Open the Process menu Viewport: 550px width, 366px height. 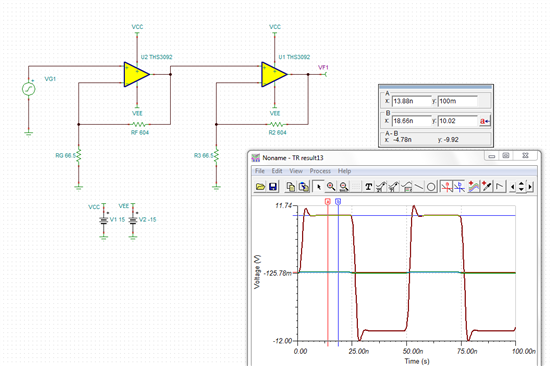[x=320, y=171]
